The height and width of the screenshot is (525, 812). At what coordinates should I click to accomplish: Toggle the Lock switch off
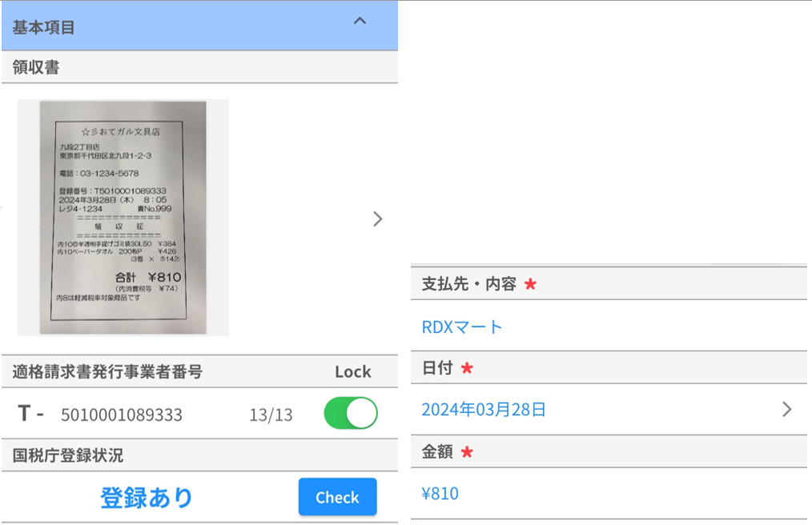click(350, 414)
